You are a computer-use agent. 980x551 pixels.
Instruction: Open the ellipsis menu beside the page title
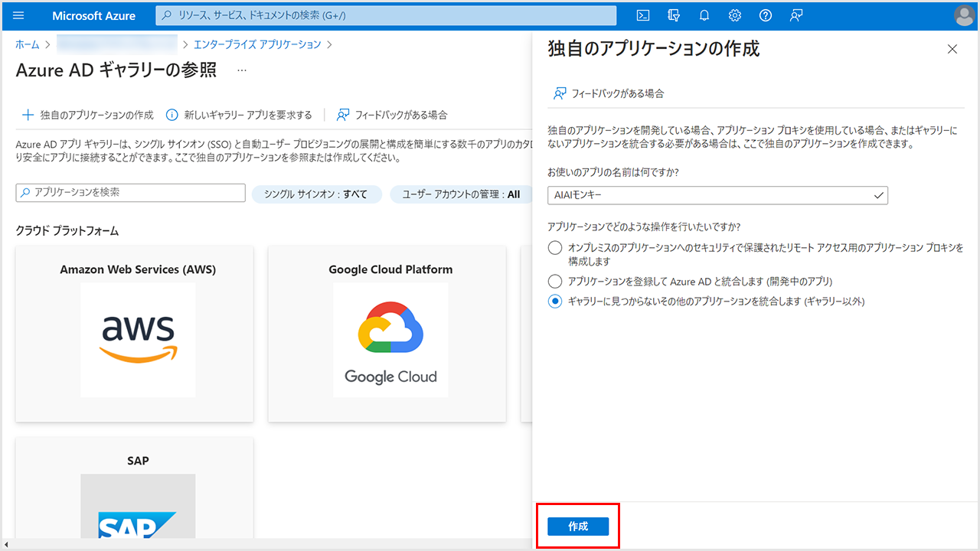pyautogui.click(x=242, y=70)
